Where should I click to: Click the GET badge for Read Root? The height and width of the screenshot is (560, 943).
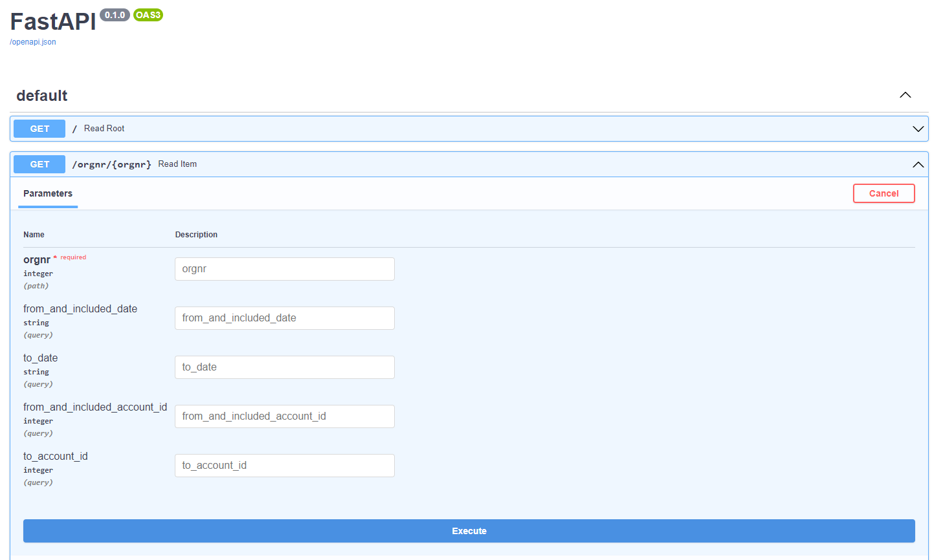[x=39, y=129]
